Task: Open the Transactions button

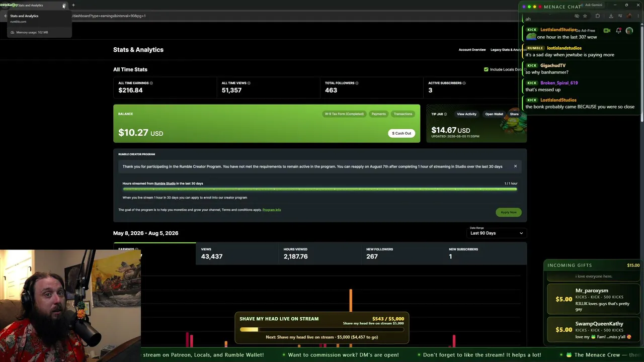Action: pos(403,114)
